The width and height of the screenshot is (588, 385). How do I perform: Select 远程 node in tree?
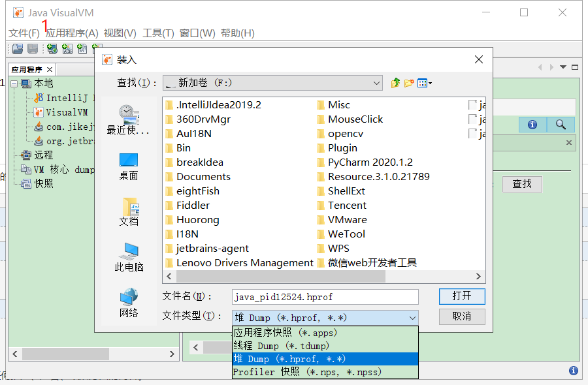coord(37,155)
